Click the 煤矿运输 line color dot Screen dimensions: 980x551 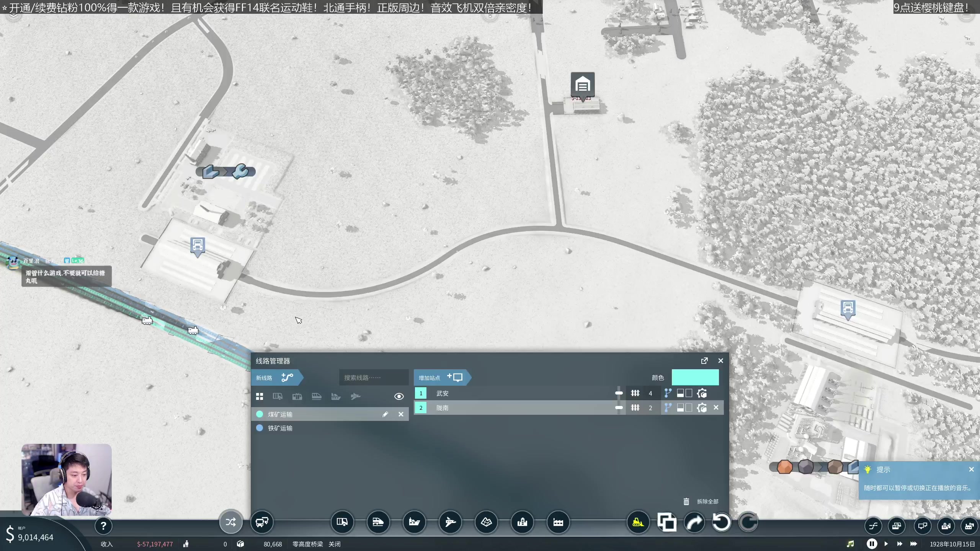260,414
